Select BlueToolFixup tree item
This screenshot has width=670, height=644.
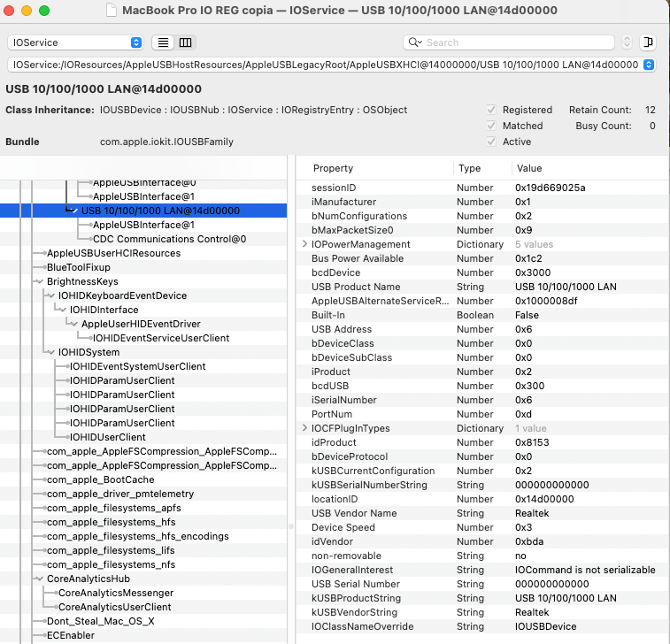(79, 267)
